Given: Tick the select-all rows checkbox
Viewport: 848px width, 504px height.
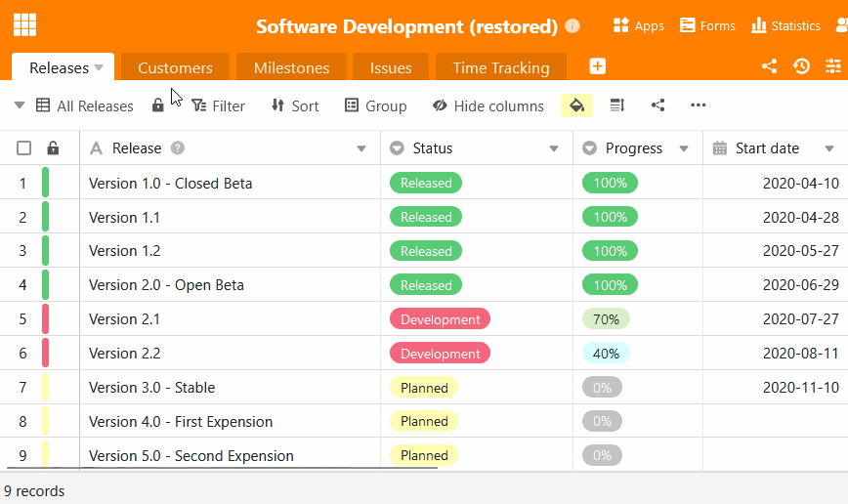Looking at the screenshot, I should 24,148.
